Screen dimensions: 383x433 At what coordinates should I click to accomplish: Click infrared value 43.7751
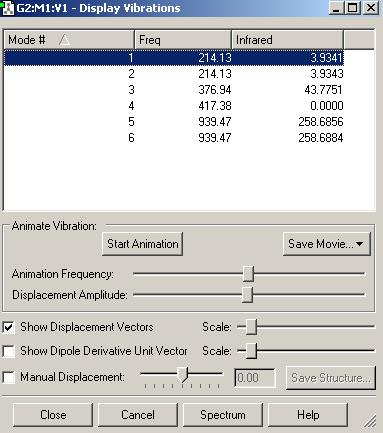coord(323,90)
